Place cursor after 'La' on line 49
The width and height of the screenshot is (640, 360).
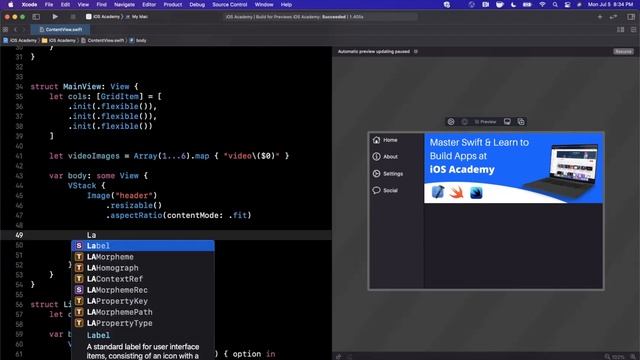click(97, 235)
